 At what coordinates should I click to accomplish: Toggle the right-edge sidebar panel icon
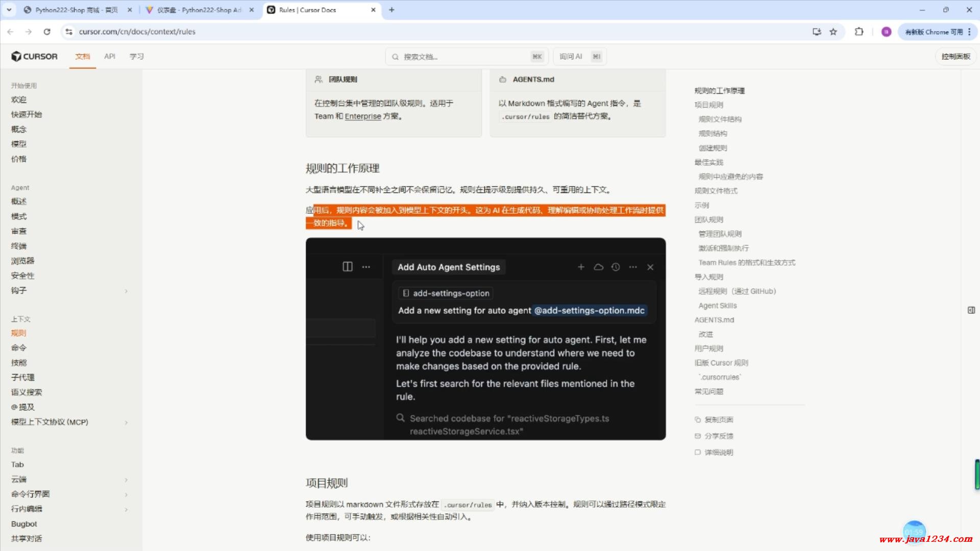pyautogui.click(x=971, y=310)
